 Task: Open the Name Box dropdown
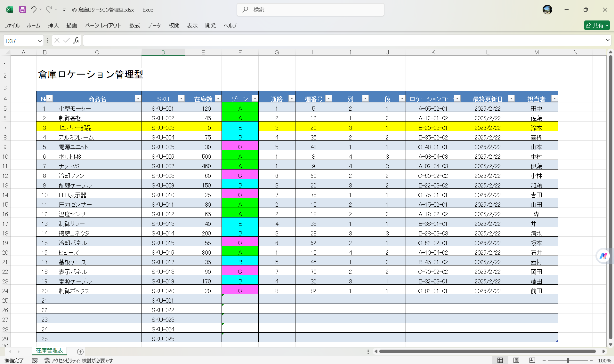coord(39,40)
